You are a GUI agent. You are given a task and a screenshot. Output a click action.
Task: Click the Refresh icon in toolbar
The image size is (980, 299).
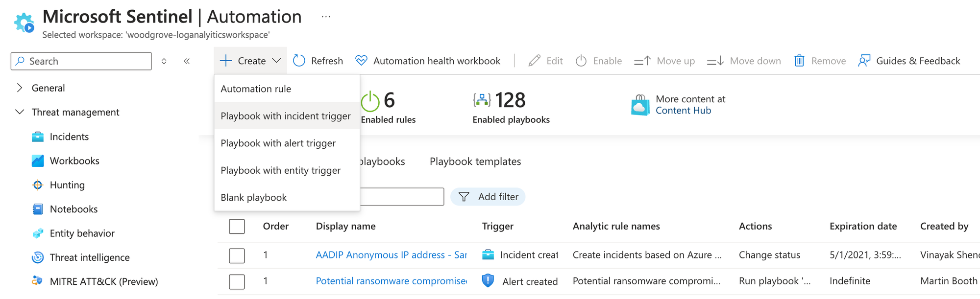coord(299,61)
